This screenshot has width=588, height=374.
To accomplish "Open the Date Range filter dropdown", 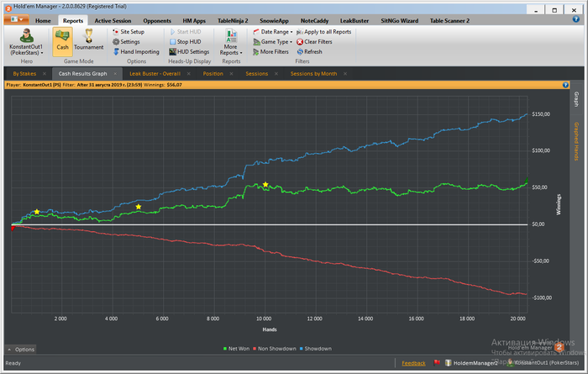I will (x=273, y=31).
